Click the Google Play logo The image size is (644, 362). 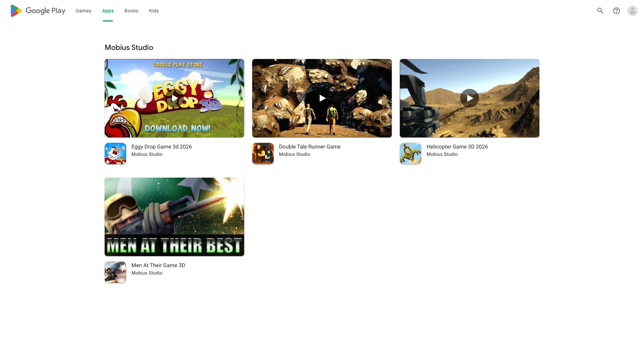tap(38, 11)
